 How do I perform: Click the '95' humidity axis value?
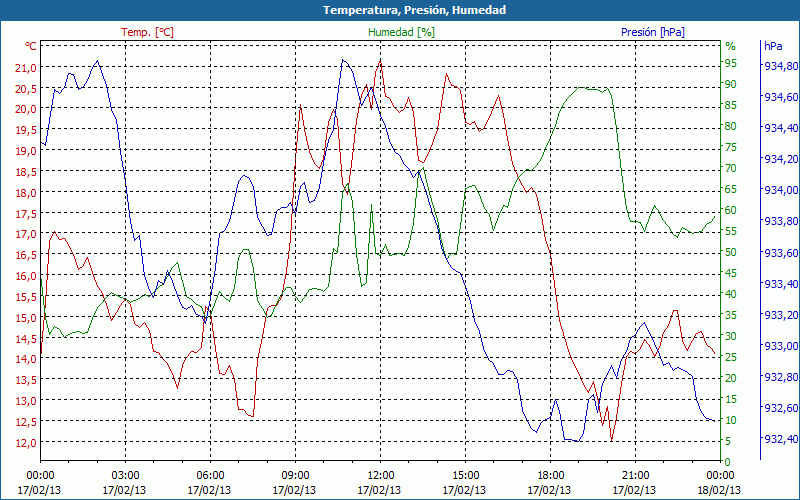[x=731, y=63]
